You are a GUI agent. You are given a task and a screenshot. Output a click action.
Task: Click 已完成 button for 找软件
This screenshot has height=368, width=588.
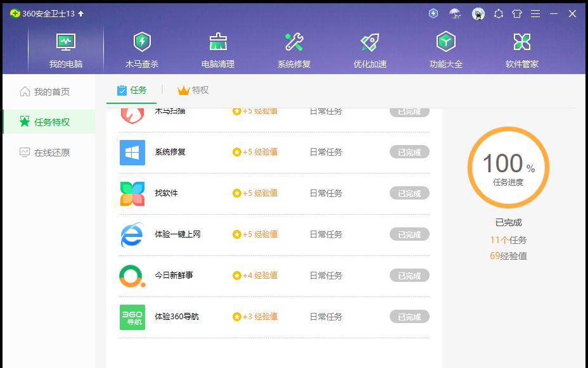point(409,193)
